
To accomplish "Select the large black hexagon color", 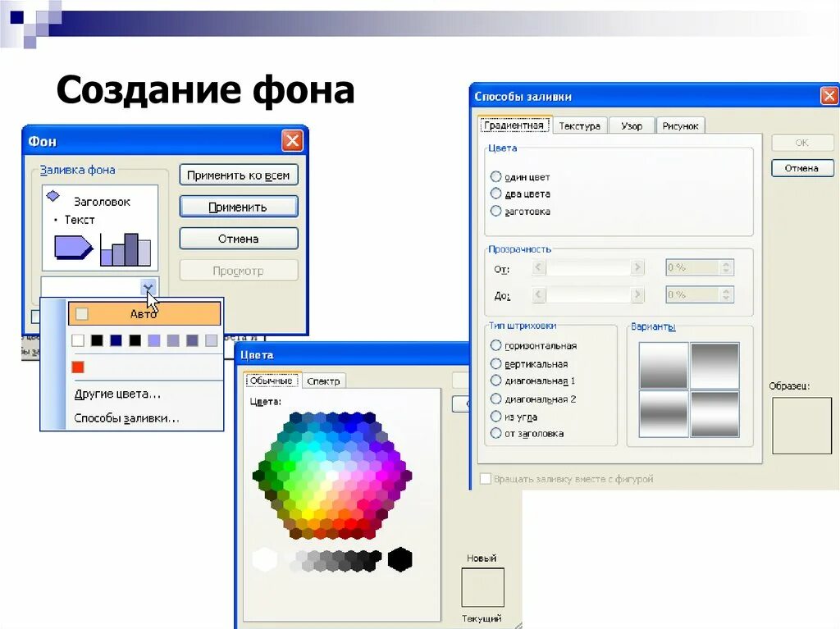I will tap(399, 559).
